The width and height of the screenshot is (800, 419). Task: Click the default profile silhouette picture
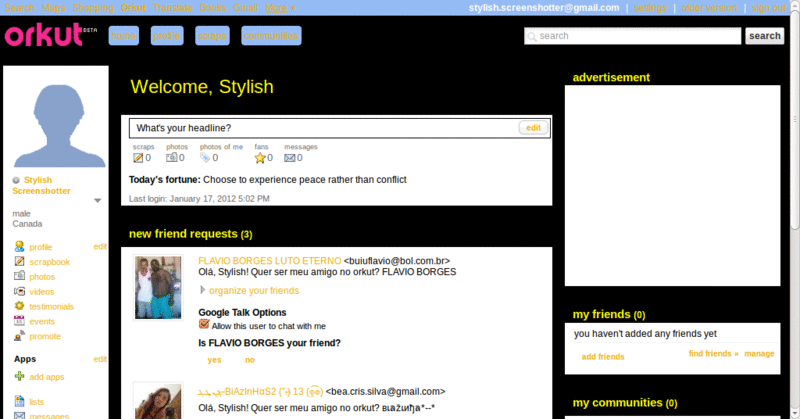tap(59, 126)
